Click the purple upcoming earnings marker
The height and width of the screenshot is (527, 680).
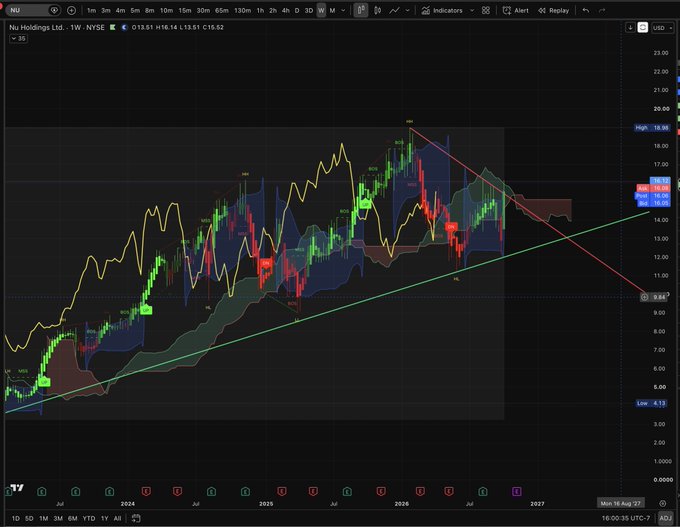pos(517,491)
